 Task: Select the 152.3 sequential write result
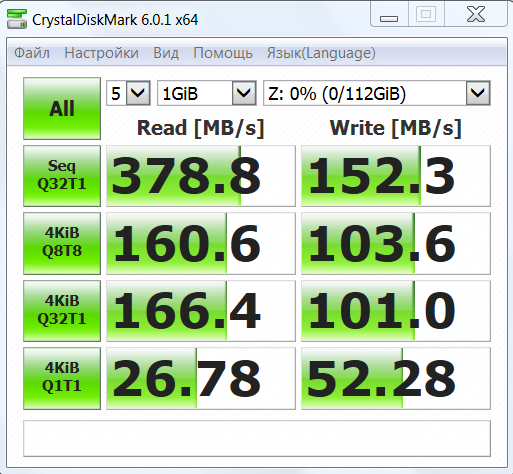click(x=396, y=176)
